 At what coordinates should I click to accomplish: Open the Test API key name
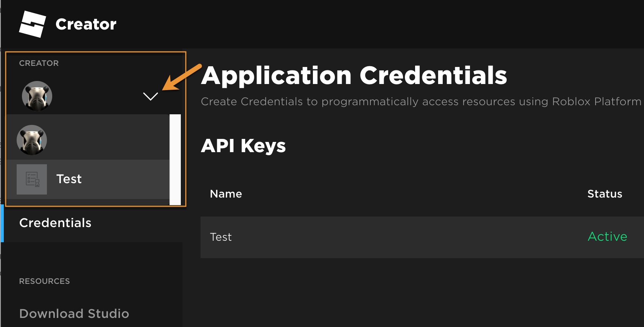221,237
